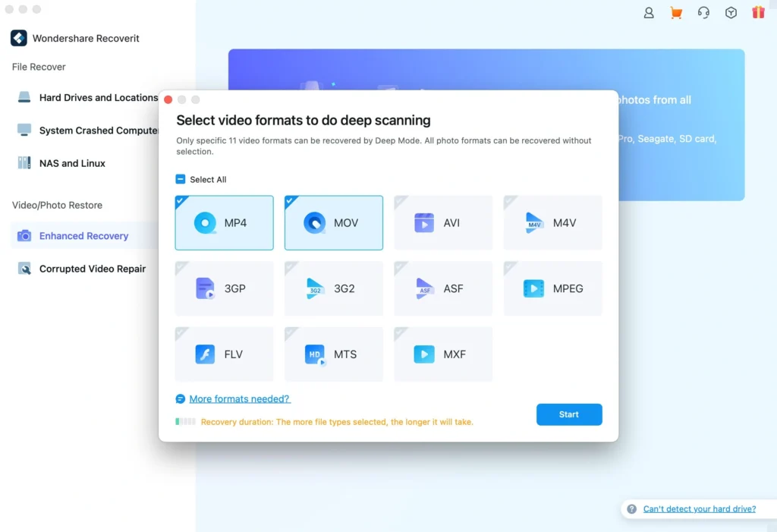Click the headset support icon
This screenshot has width=777, height=532.
click(x=703, y=13)
